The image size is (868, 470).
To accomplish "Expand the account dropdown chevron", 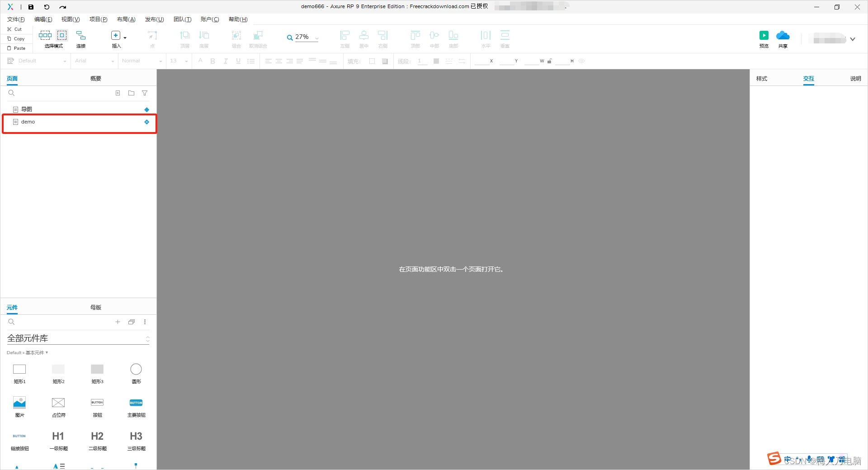I will pos(853,39).
